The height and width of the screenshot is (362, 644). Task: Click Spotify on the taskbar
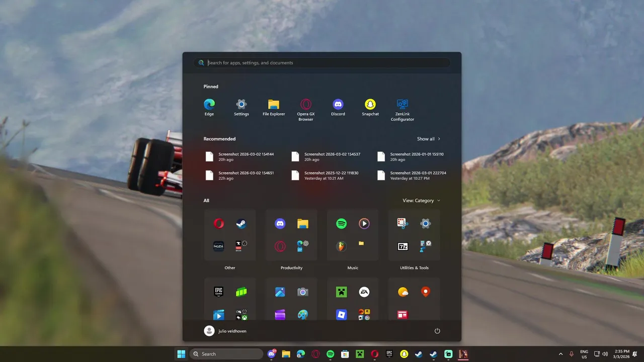[x=331, y=354]
